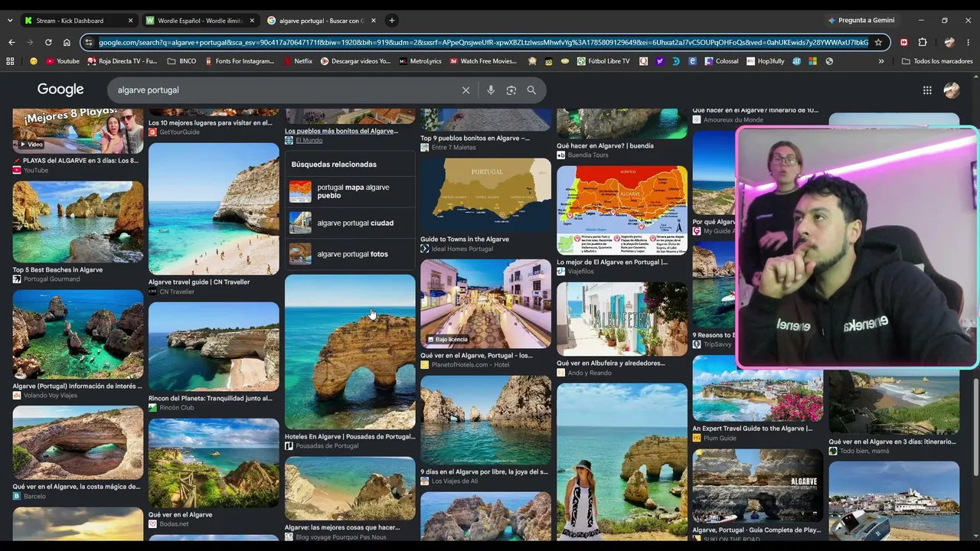Open the Yahoo bookmark icon
Viewport: 980px width, 551px height.
pos(660,61)
